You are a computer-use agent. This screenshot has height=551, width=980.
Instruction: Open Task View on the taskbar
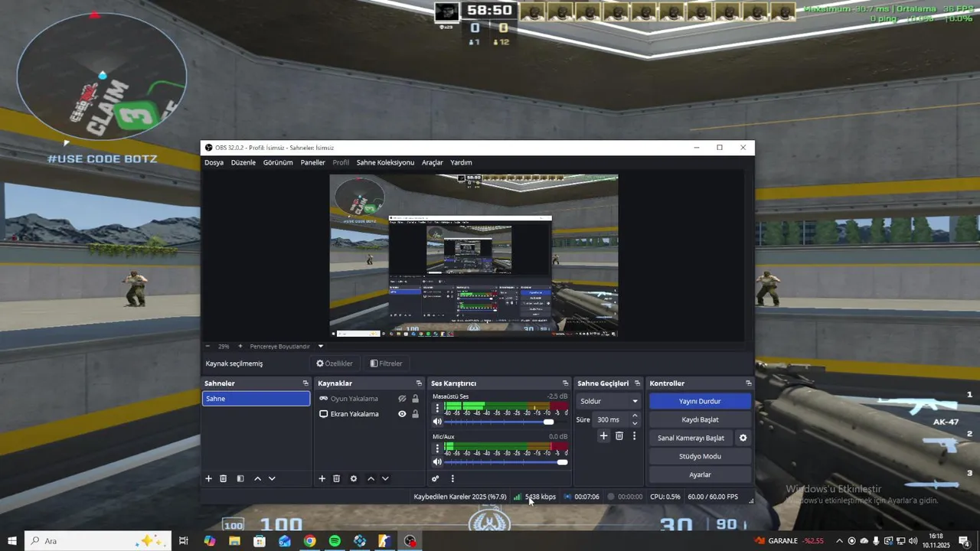tap(184, 541)
